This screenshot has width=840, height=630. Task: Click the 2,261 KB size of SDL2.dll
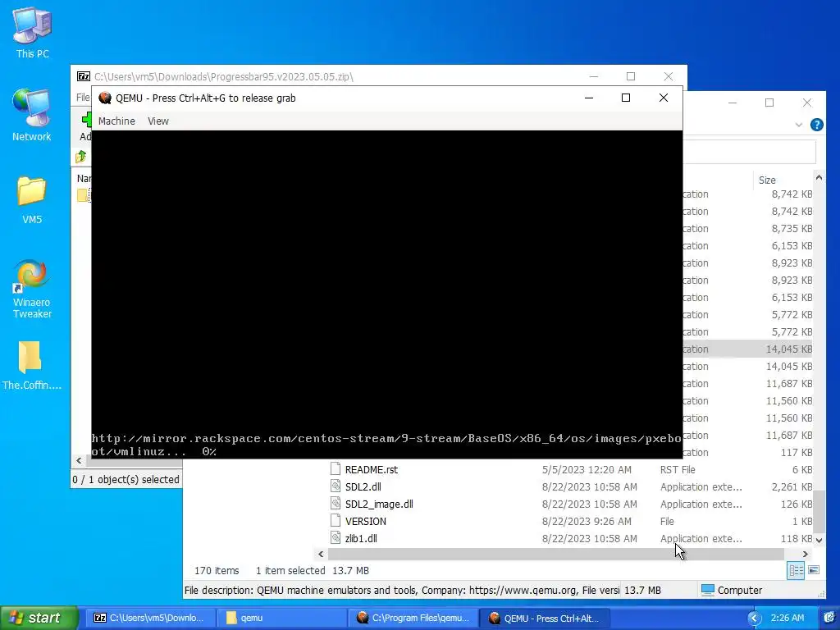pyautogui.click(x=792, y=487)
